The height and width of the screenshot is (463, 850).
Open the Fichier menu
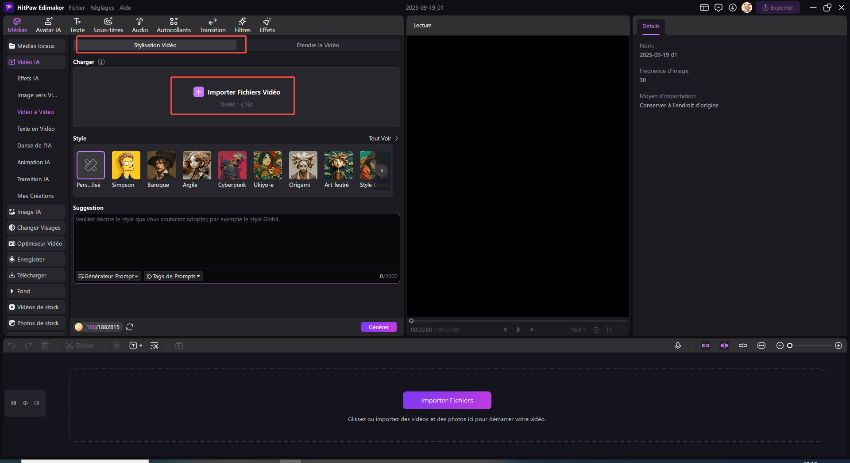coord(76,8)
